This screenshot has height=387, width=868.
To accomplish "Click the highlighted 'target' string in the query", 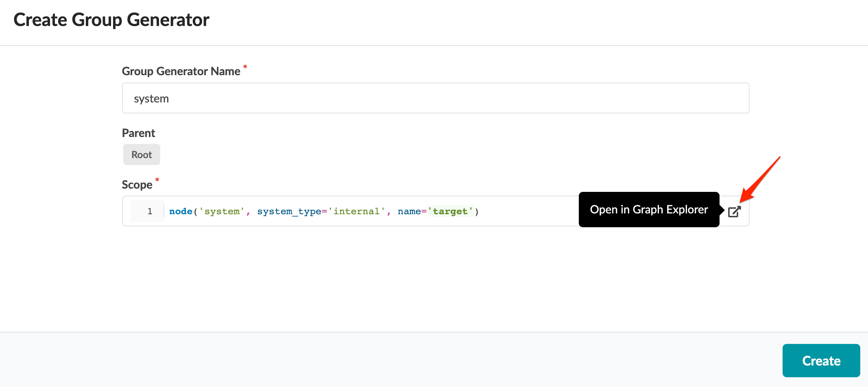I will [450, 211].
